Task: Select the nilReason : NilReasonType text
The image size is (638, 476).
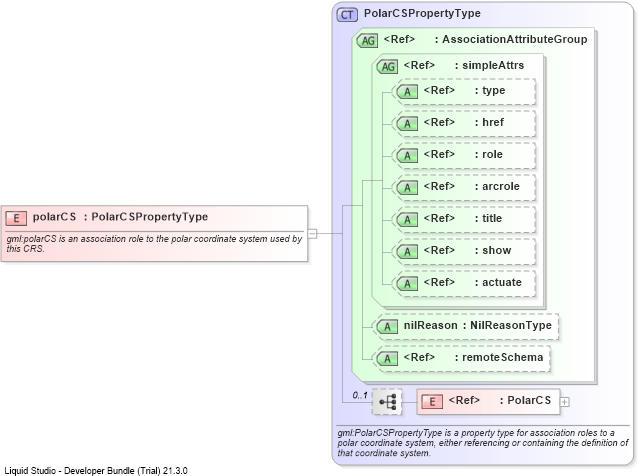Action: pyautogui.click(x=478, y=325)
